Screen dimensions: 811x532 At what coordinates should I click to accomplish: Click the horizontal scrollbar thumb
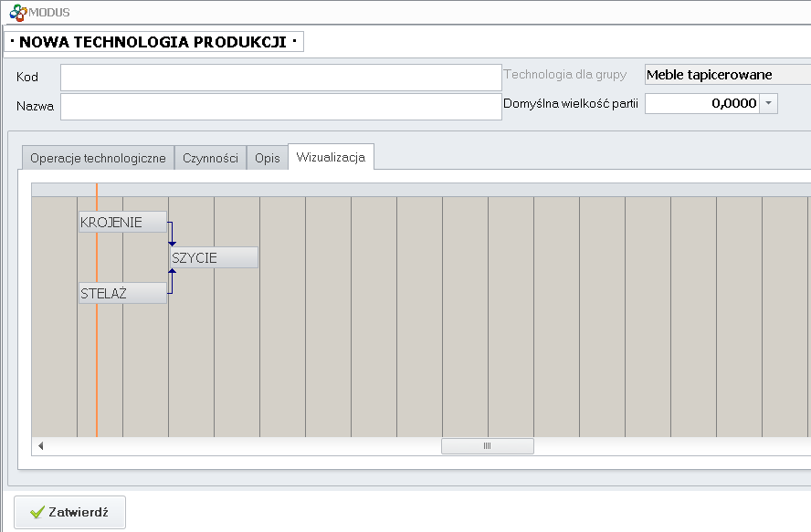pos(487,445)
